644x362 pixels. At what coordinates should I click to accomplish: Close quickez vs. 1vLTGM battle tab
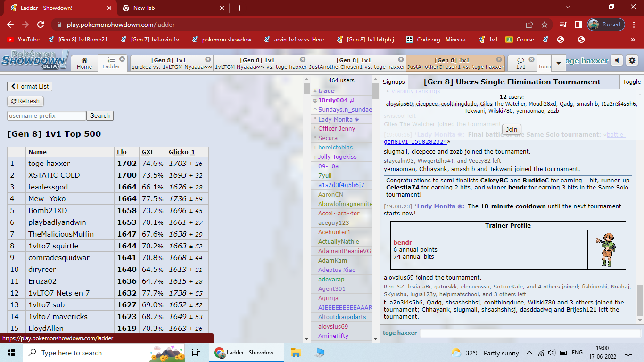tap(208, 59)
